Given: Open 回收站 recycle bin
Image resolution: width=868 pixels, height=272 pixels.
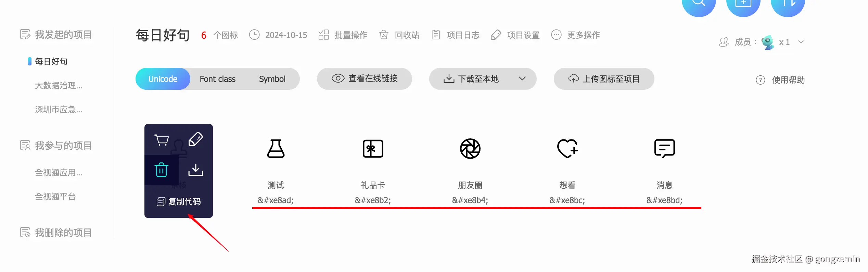Looking at the screenshot, I should (399, 35).
